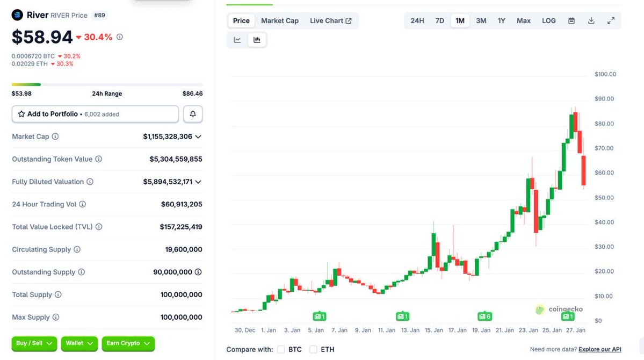Open the Explore our API link
The width and height of the screenshot is (644, 360).
pyautogui.click(x=599, y=350)
